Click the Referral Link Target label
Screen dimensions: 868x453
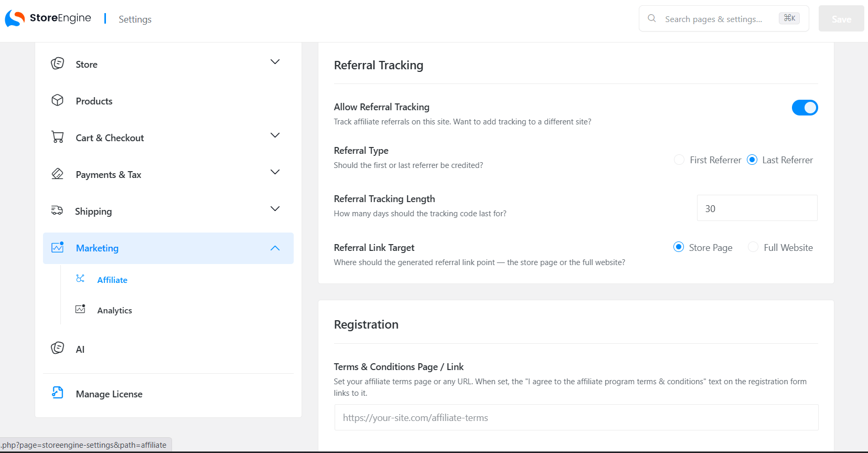374,247
